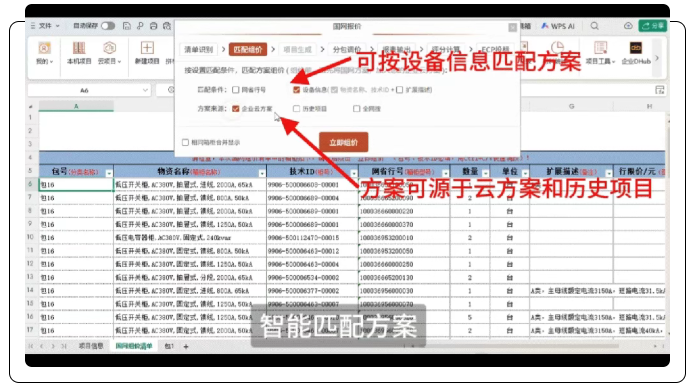Switch to the 项目信息 sheet tab
Screen dimensions: 700x387
[x=91, y=346]
